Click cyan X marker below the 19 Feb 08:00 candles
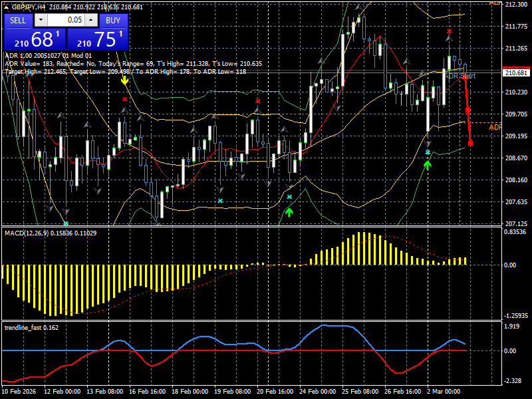The height and width of the screenshot is (399, 532). click(x=220, y=201)
